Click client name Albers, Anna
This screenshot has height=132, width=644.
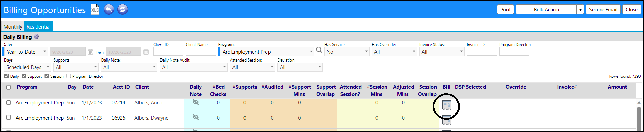(148, 103)
